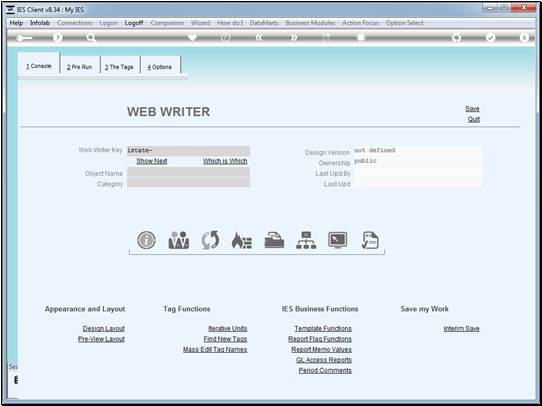This screenshot has height=406, width=542.
Task: Click the magnifier search toolbar icon
Action: click(x=91, y=38)
